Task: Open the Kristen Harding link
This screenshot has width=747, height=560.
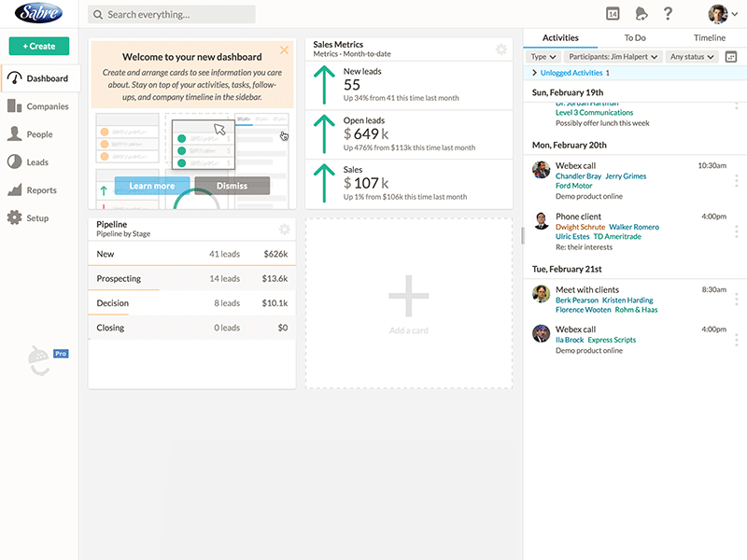Action: coord(627,301)
